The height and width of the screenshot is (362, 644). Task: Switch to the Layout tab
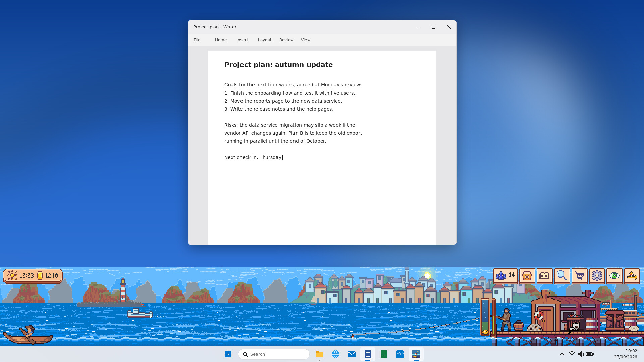coord(265,40)
